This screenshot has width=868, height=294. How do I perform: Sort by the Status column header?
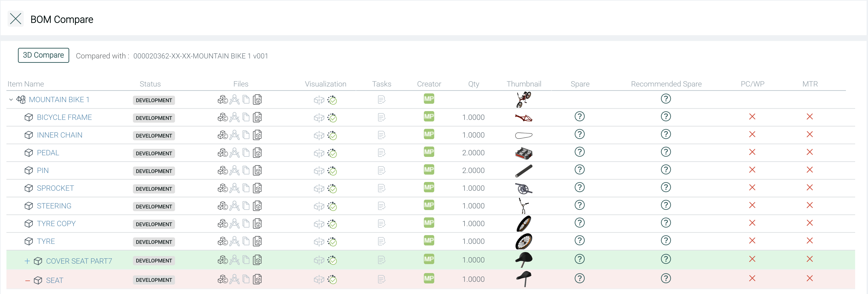click(x=150, y=84)
